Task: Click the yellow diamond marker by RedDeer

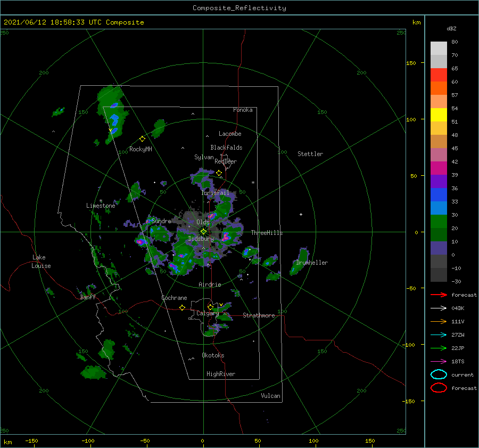Action: (219, 173)
